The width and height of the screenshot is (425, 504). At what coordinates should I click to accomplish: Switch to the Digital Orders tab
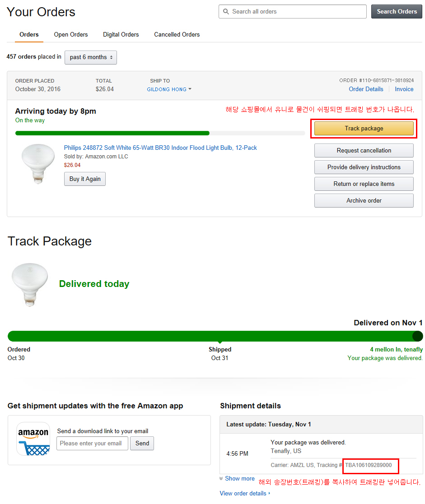121,34
